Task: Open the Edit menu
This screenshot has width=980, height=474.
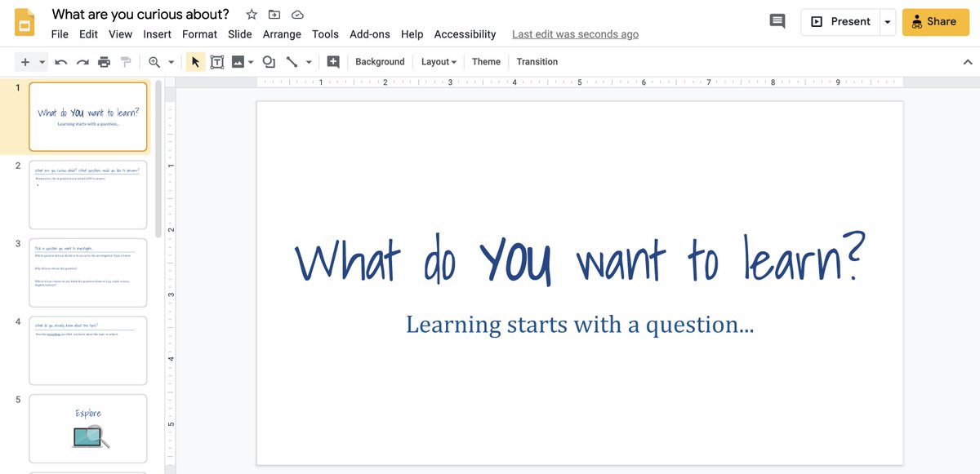Action: (88, 34)
